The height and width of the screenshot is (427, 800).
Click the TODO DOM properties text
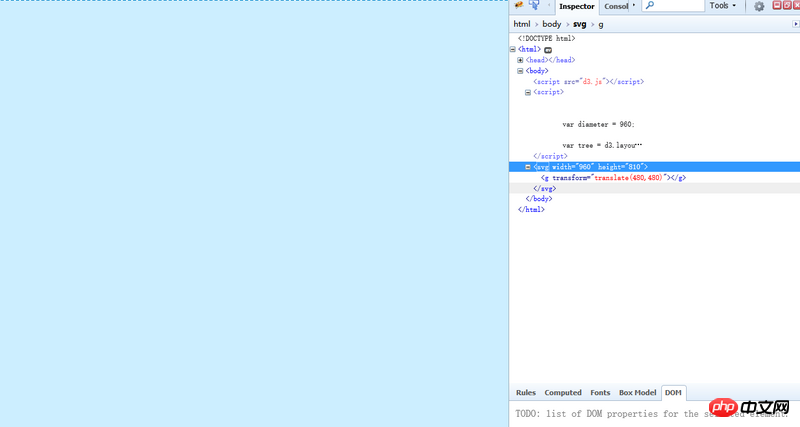(652, 414)
